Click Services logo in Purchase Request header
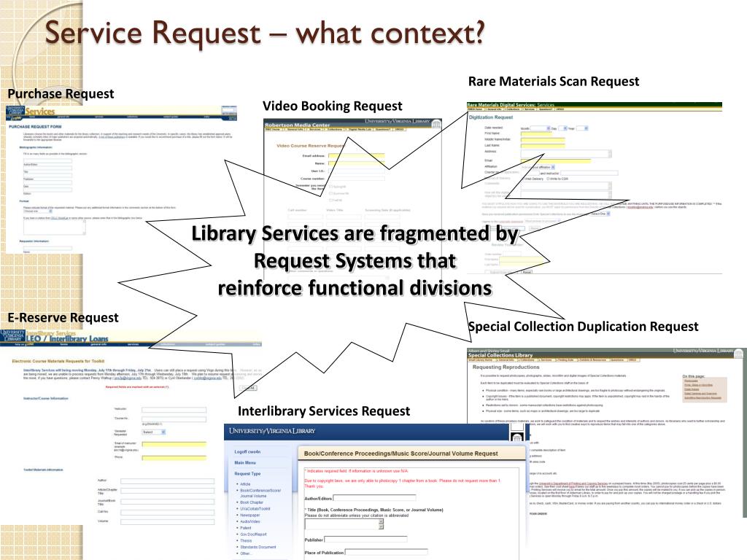Image resolution: width=747 pixels, height=560 pixels. 39,111
